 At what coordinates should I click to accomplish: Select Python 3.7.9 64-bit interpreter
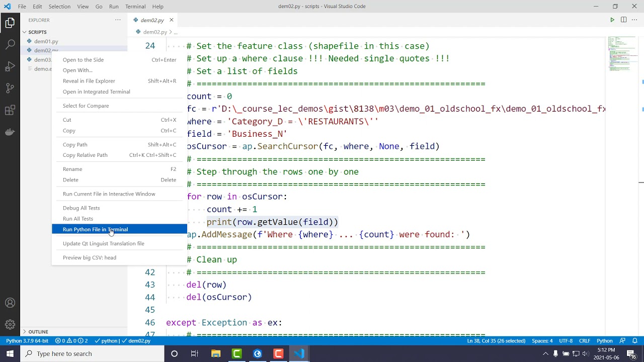click(27, 341)
